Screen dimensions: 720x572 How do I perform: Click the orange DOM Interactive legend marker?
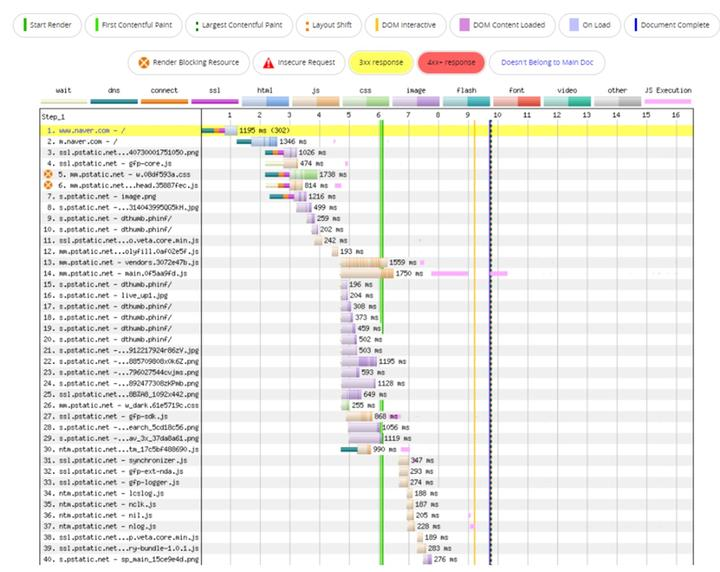pos(377,25)
